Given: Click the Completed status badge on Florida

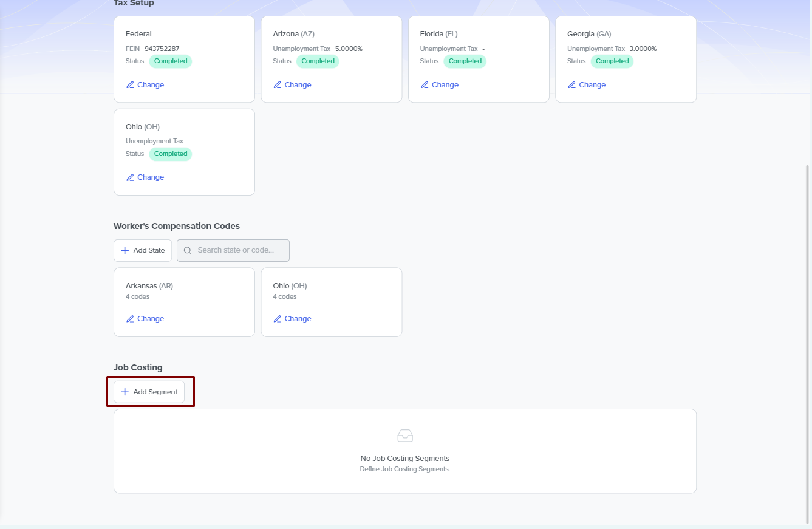Looking at the screenshot, I should [x=465, y=61].
